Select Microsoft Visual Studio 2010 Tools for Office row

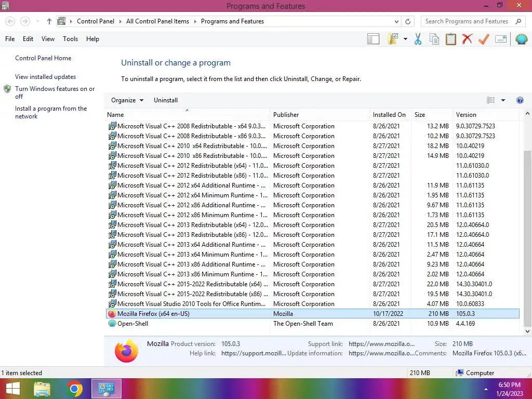click(312, 304)
